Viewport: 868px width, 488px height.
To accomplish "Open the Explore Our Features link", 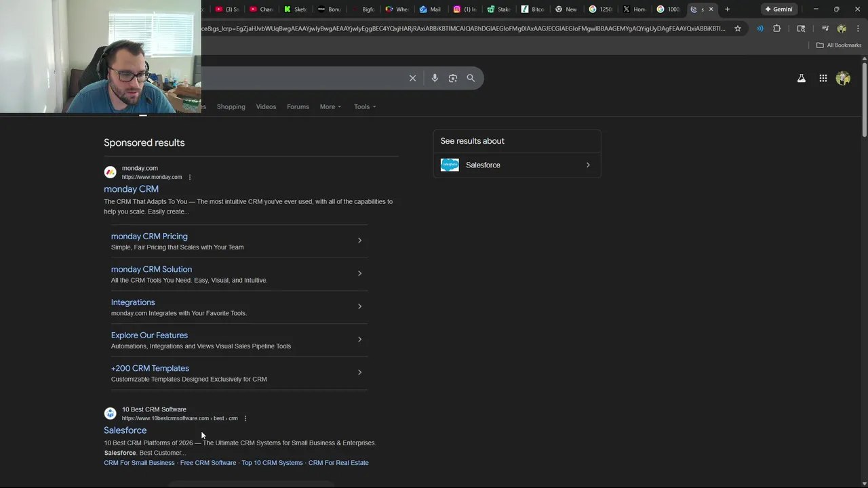I will point(149,335).
